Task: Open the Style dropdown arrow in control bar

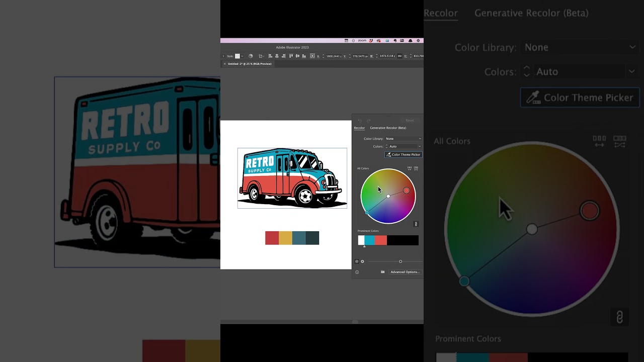Action: pyautogui.click(x=242, y=56)
